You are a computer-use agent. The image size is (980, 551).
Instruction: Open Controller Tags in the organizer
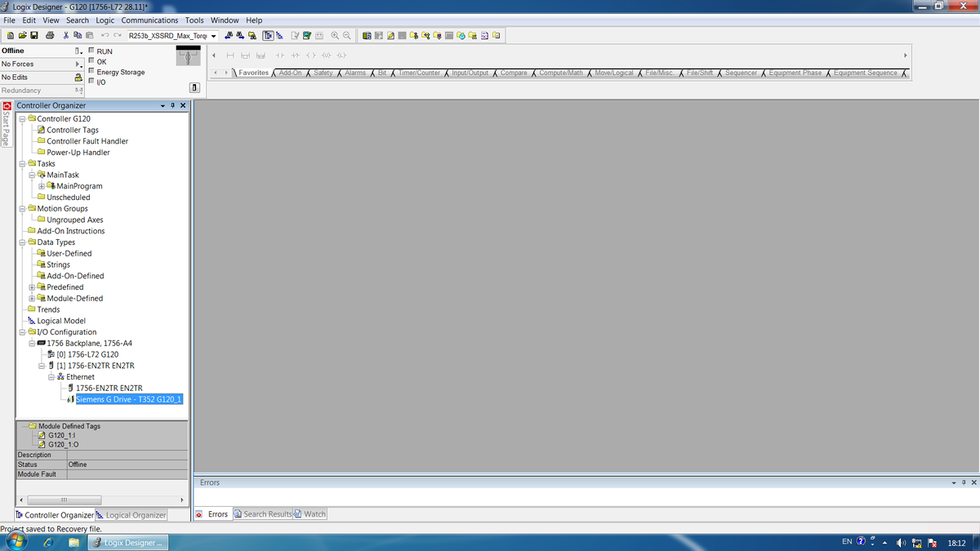(72, 130)
